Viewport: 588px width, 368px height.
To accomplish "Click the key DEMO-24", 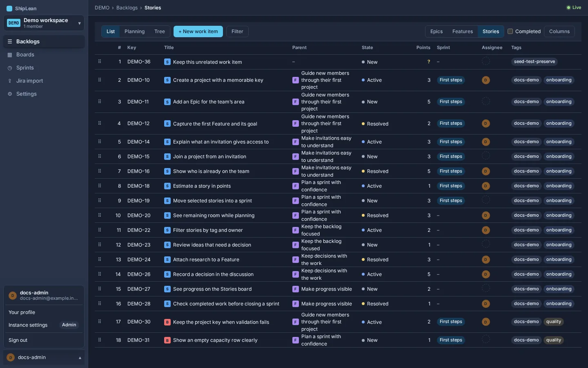I will [x=139, y=260].
